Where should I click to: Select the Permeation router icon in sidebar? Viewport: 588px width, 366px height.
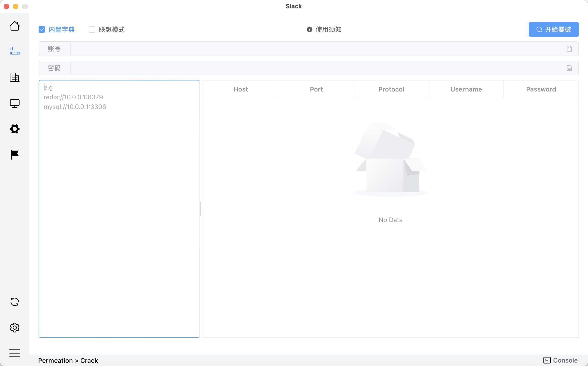click(x=14, y=51)
